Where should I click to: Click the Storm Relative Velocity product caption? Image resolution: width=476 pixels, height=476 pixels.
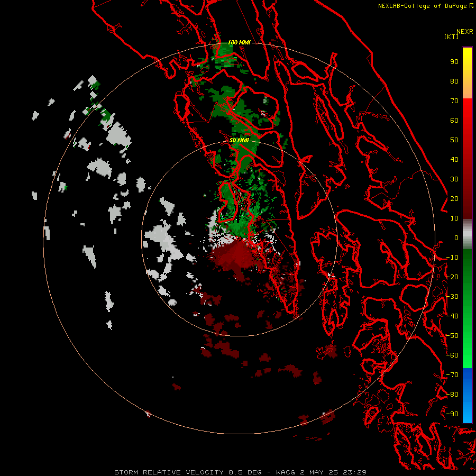click(x=240, y=472)
